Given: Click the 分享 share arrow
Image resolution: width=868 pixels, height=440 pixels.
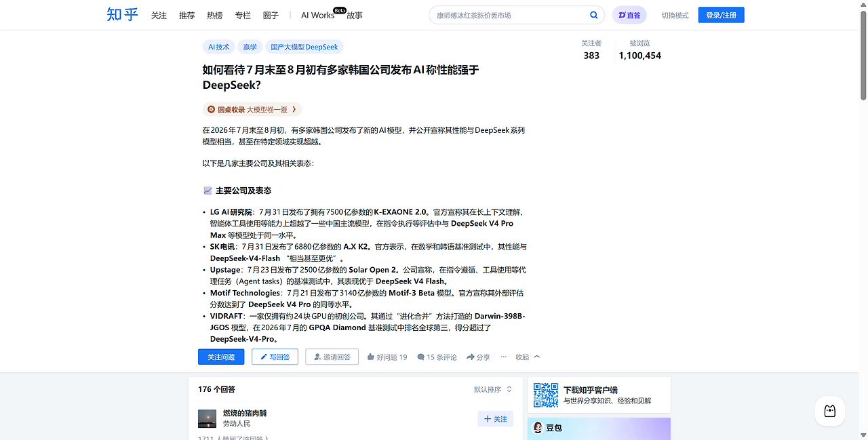Looking at the screenshot, I should pyautogui.click(x=478, y=357).
